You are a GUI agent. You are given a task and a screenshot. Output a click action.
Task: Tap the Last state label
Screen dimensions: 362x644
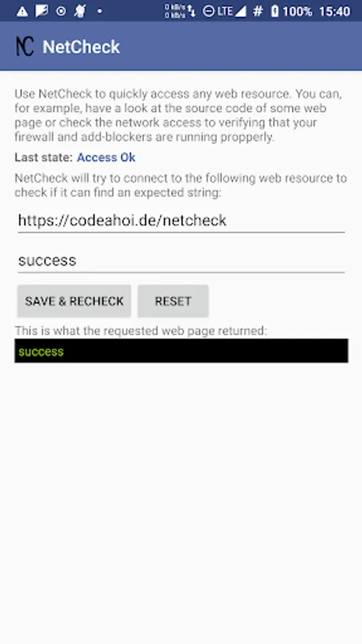point(44,157)
